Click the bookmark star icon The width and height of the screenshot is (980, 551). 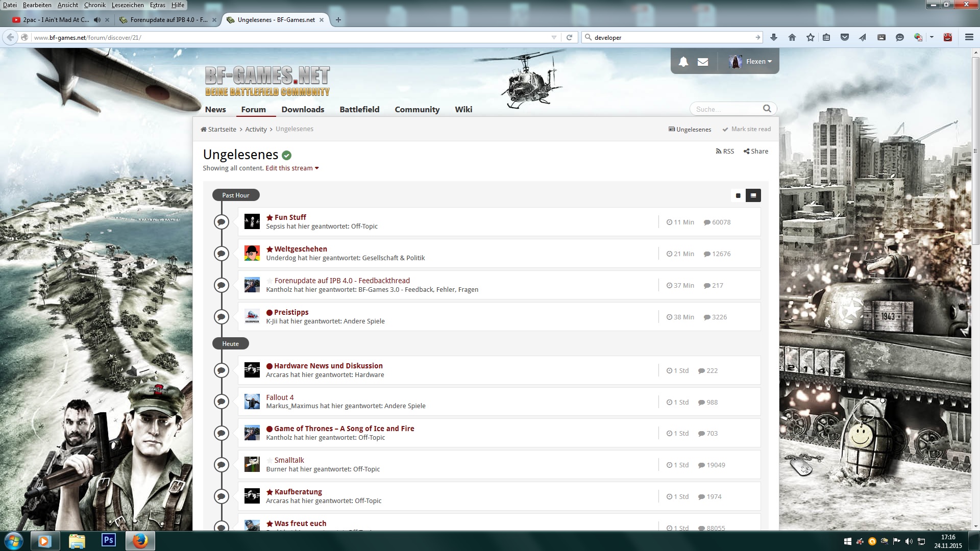[x=811, y=37]
